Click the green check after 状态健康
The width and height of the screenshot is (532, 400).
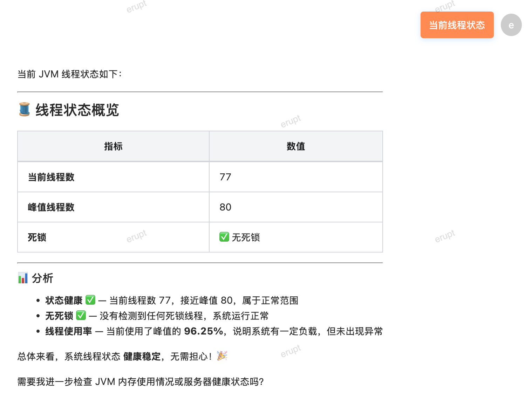pos(90,300)
